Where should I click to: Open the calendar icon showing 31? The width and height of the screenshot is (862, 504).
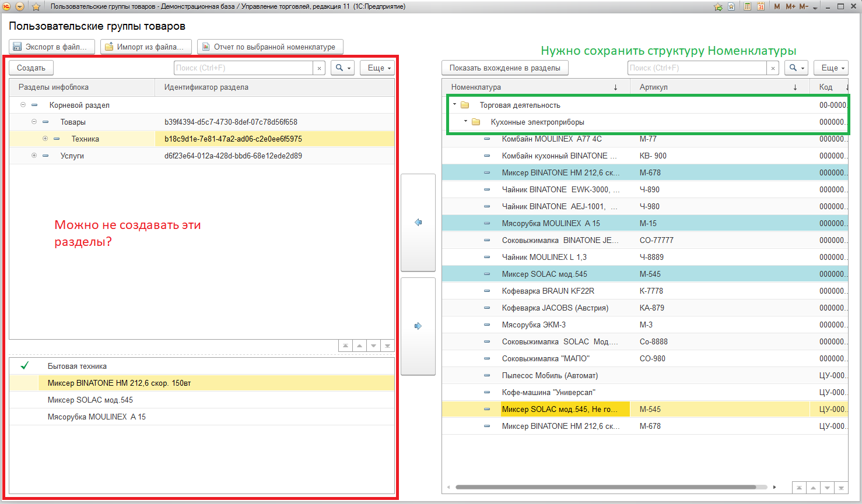pos(761,6)
